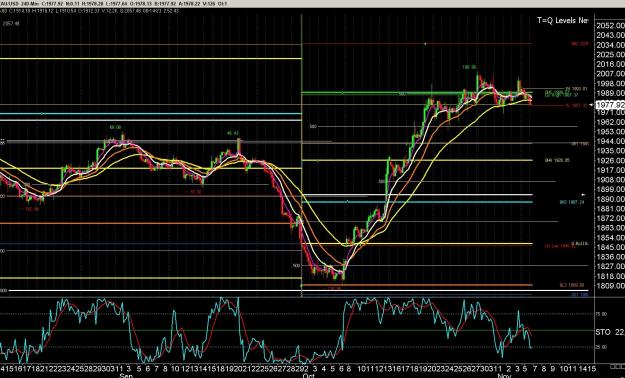This screenshot has height=378, width=625.
Task: Click the 1962.00 price axis label
Action: (611, 122)
